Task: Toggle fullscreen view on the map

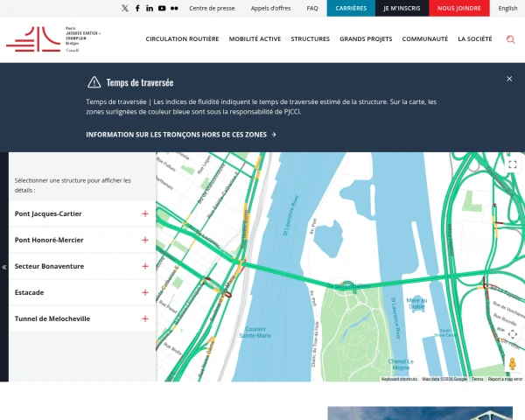Action: [x=513, y=164]
